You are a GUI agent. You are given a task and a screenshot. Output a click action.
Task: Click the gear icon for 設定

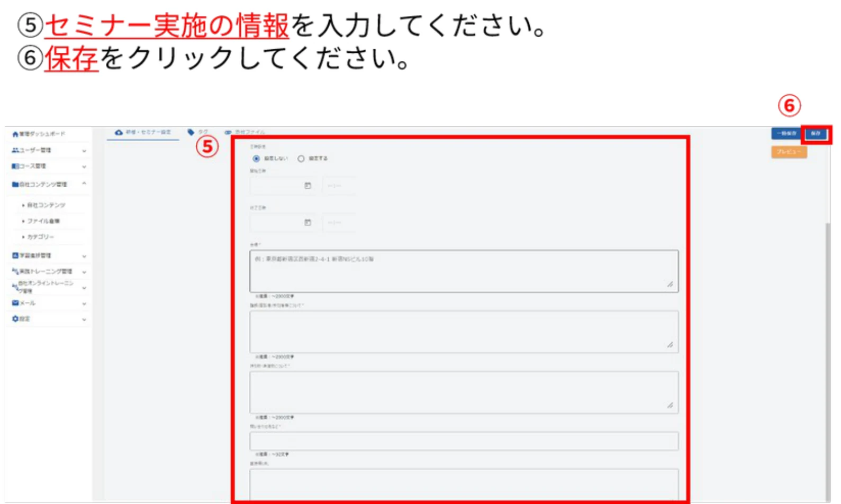click(15, 319)
